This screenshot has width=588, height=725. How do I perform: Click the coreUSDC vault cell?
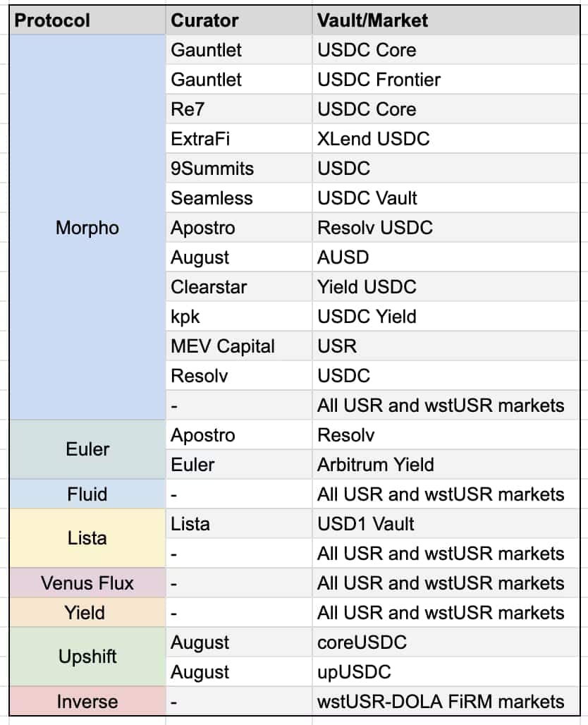(x=362, y=642)
